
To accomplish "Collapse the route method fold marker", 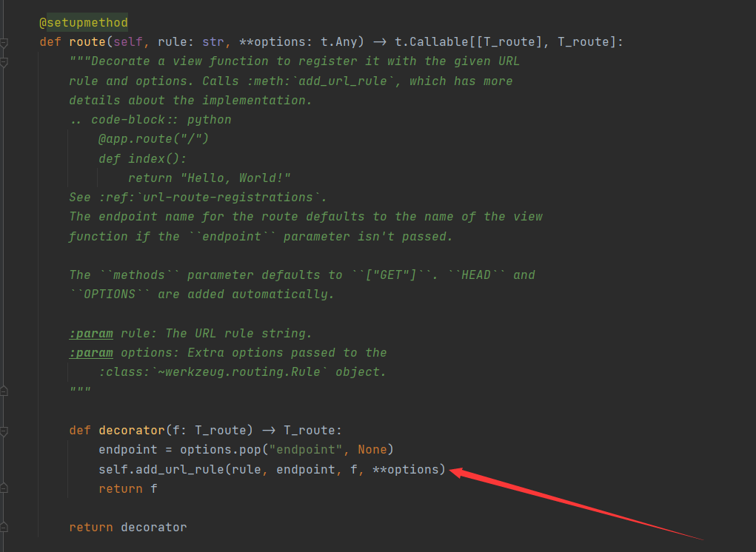I will point(4,43).
